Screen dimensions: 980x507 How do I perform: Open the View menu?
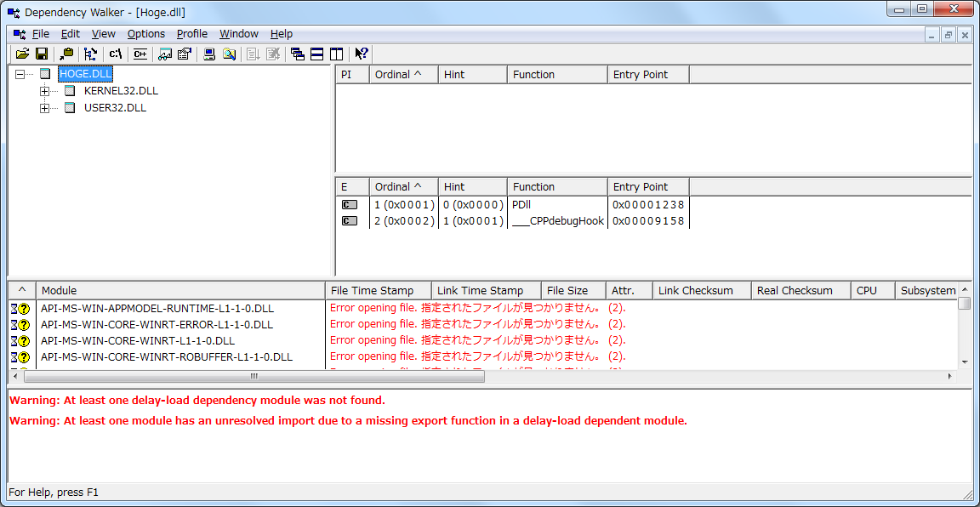coord(104,34)
